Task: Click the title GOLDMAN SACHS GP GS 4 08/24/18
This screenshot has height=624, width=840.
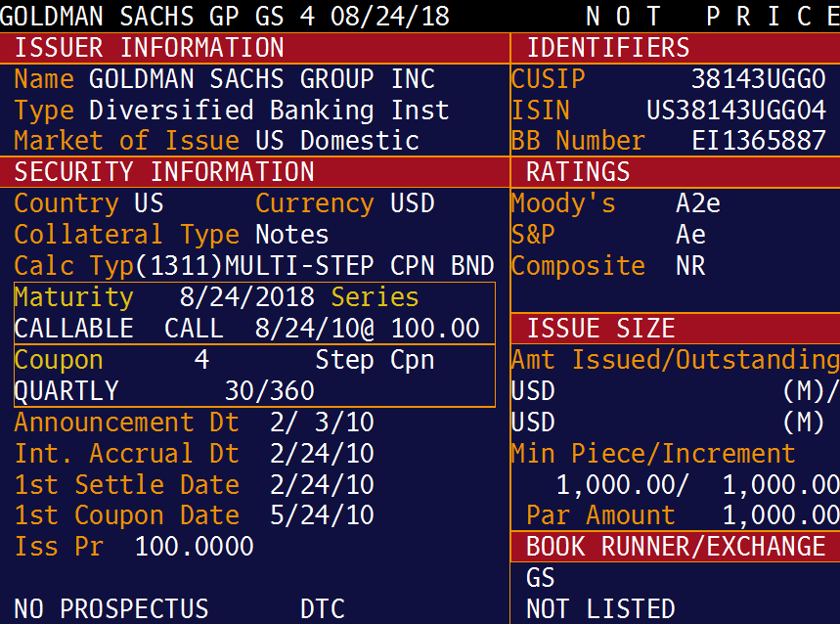Action: coord(225,16)
